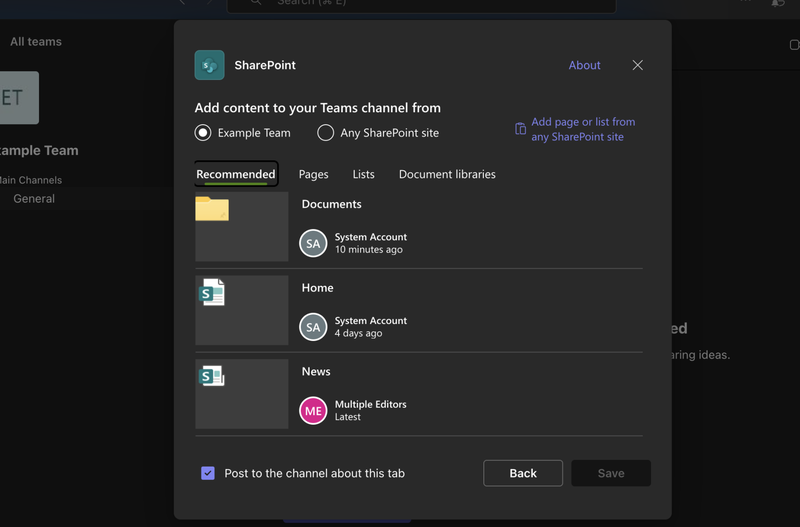Uncheck Post to the channel about this tab
This screenshot has height=527, width=800.
tap(208, 473)
